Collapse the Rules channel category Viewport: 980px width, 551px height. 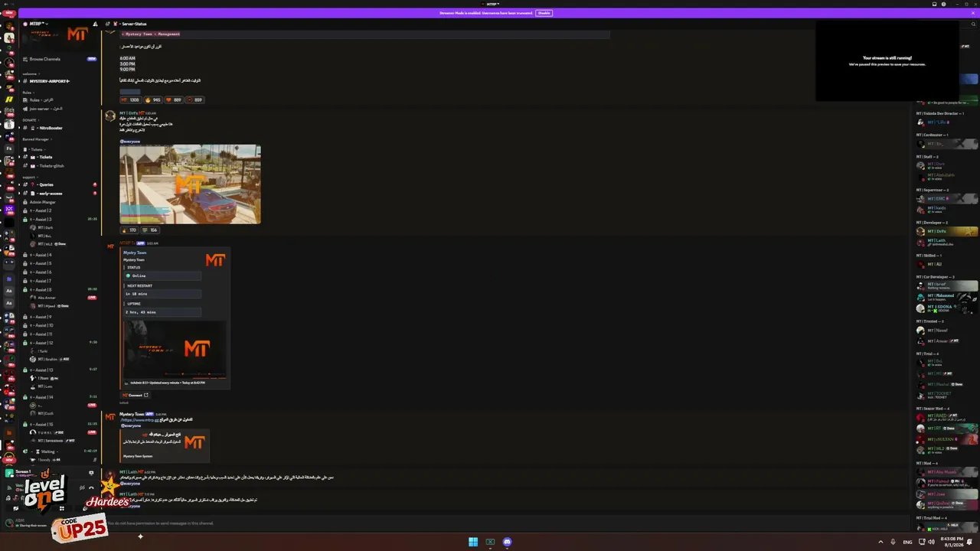(28, 93)
